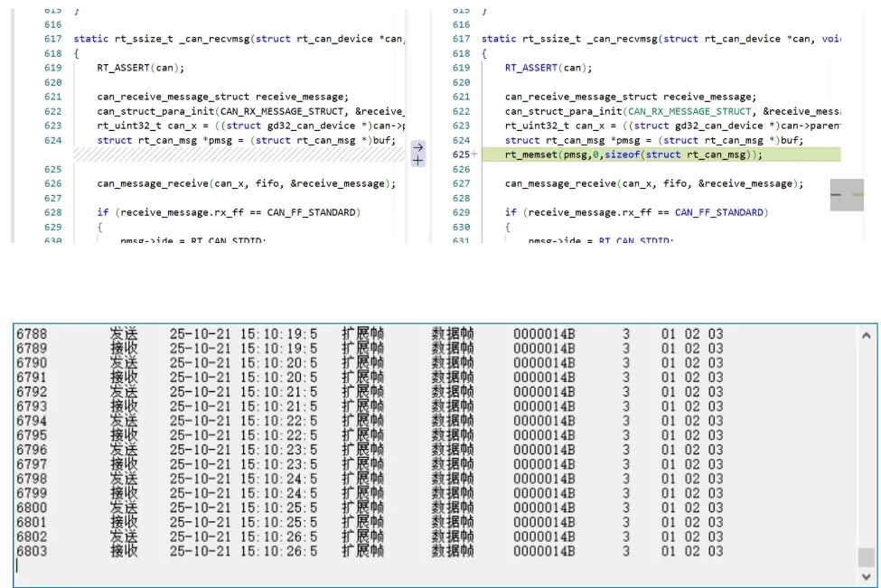881x588 pixels.
Task: Click frame ID 0000014B in row 6795
Action: tap(544, 435)
